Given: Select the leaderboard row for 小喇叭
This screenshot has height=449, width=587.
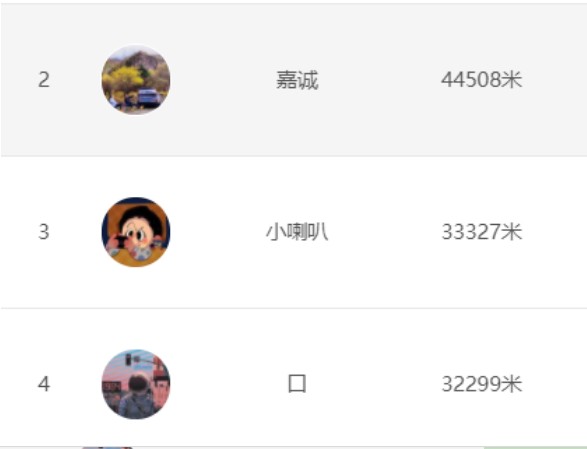Looking at the screenshot, I should point(294,232).
